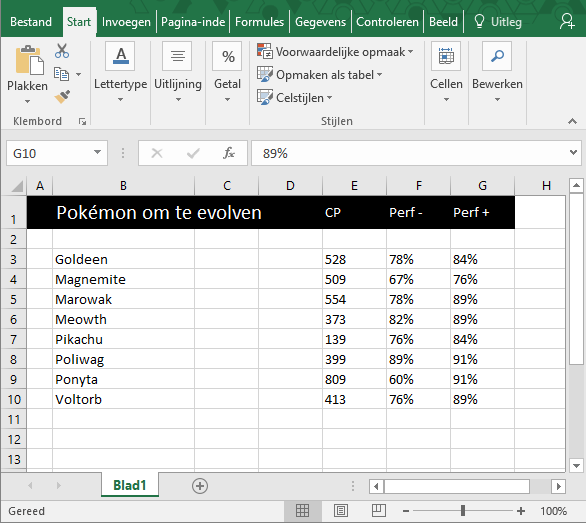586x523 pixels.
Task: Click the Klembord dialog launcher icon
Action: tap(83, 121)
